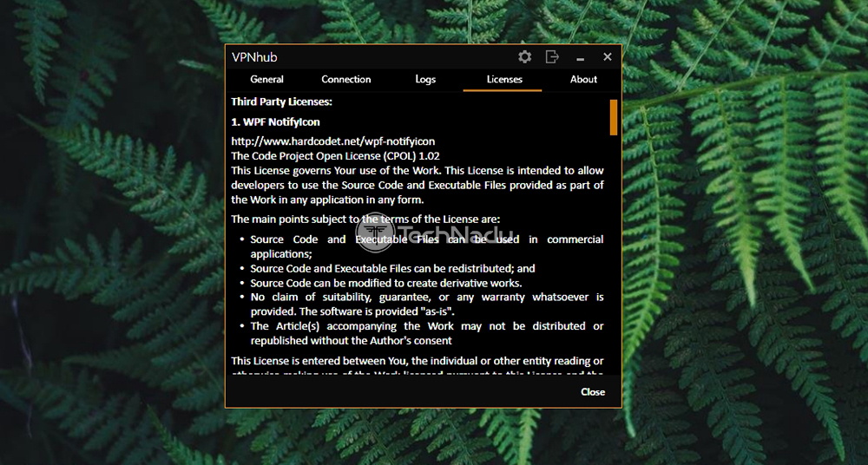Click the '1. WPF NotifyIcon' heading
Viewport: 868px width, 465px height.
tap(275, 121)
